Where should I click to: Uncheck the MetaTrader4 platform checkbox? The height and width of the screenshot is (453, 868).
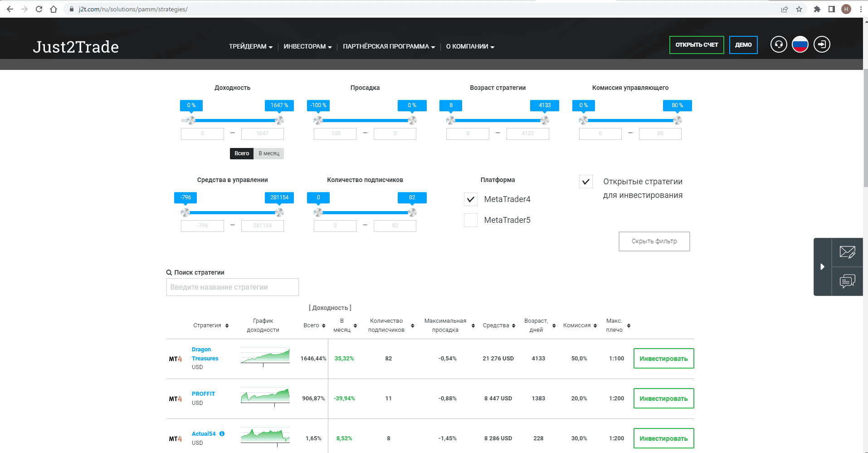[471, 199]
